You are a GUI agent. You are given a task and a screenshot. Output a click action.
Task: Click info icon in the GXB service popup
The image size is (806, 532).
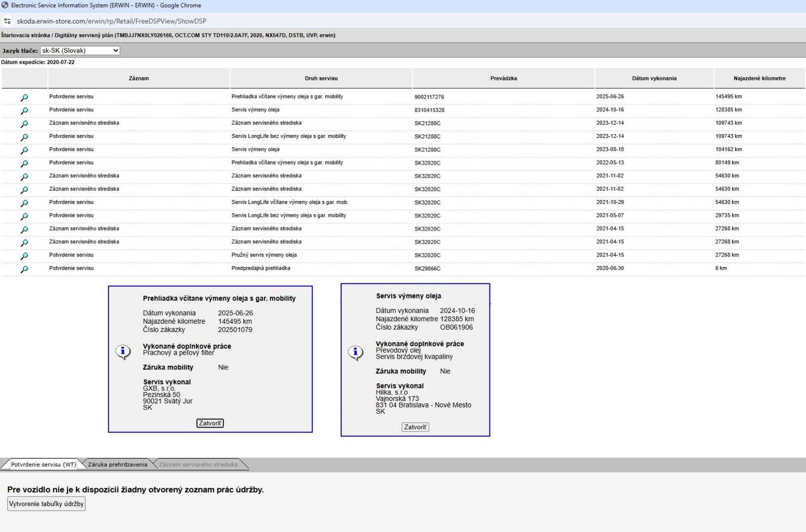(x=123, y=351)
